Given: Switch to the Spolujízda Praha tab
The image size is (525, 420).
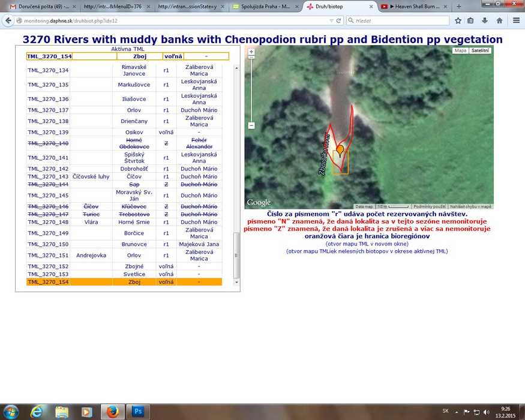Looking at the screenshot, I should tap(266, 7).
